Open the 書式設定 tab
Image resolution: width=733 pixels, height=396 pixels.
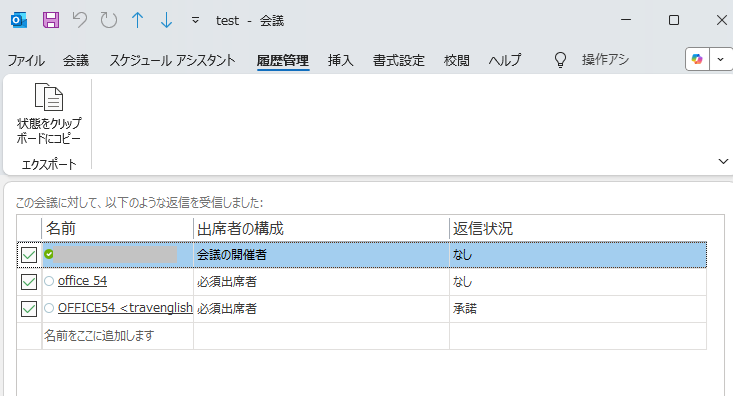click(399, 60)
